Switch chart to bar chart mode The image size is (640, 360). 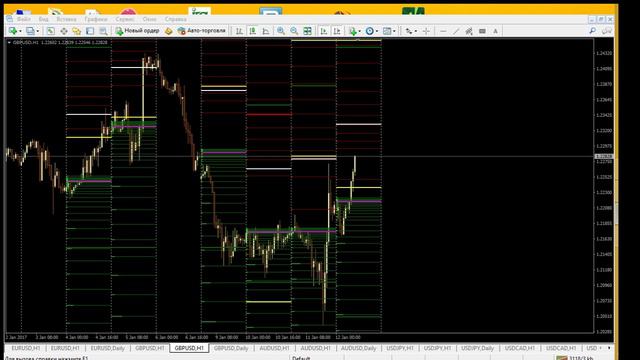pyautogui.click(x=240, y=31)
